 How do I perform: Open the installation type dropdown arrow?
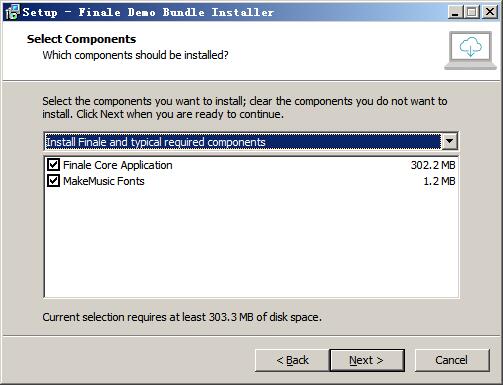[449, 141]
